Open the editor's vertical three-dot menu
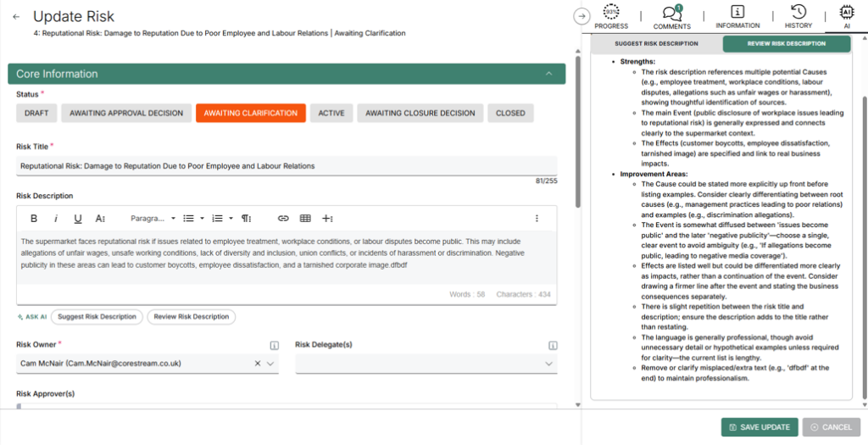The image size is (868, 445). click(537, 219)
